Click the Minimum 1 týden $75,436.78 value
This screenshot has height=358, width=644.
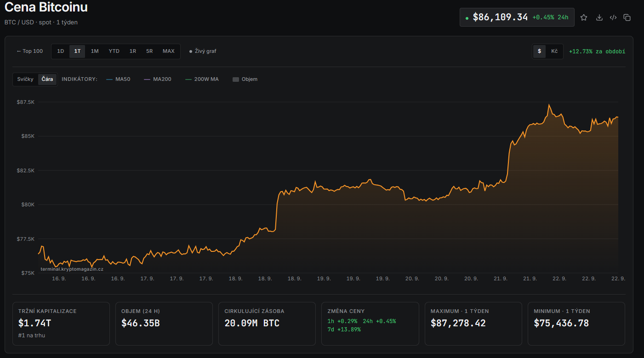pyautogui.click(x=561, y=323)
